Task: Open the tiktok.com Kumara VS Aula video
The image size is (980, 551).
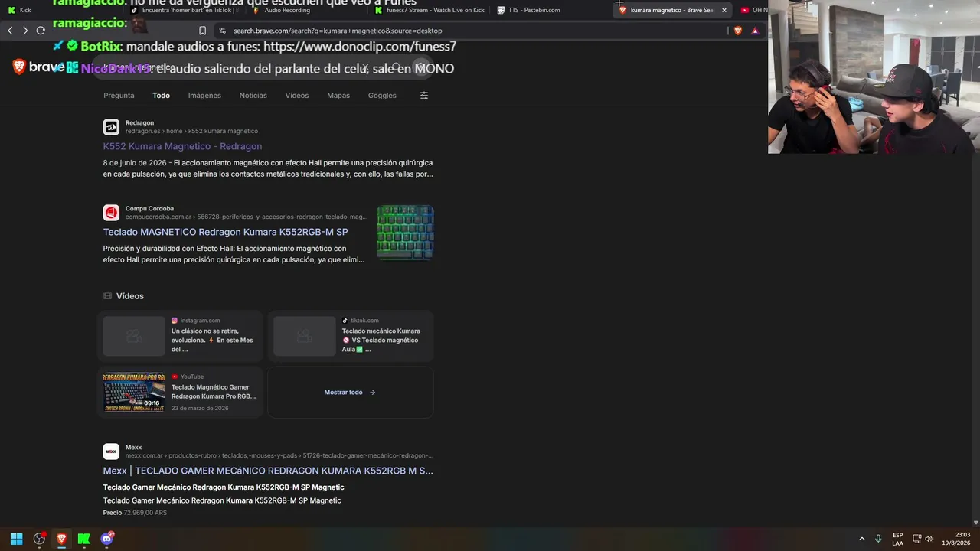Action: 351,336
